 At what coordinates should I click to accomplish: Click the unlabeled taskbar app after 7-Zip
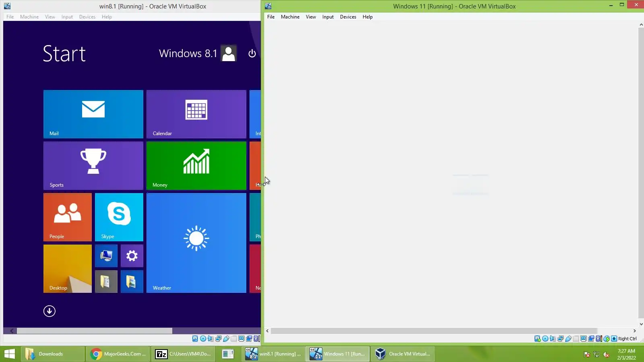(x=228, y=354)
